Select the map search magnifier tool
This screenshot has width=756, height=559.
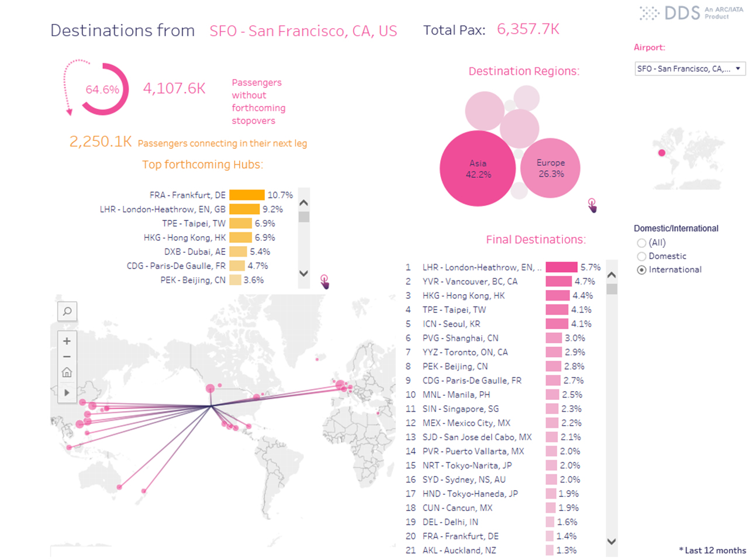(x=67, y=311)
